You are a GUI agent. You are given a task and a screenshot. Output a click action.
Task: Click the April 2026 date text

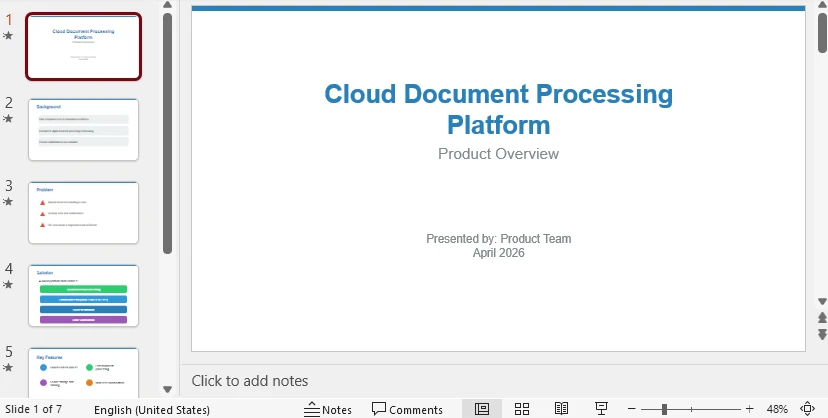click(498, 253)
